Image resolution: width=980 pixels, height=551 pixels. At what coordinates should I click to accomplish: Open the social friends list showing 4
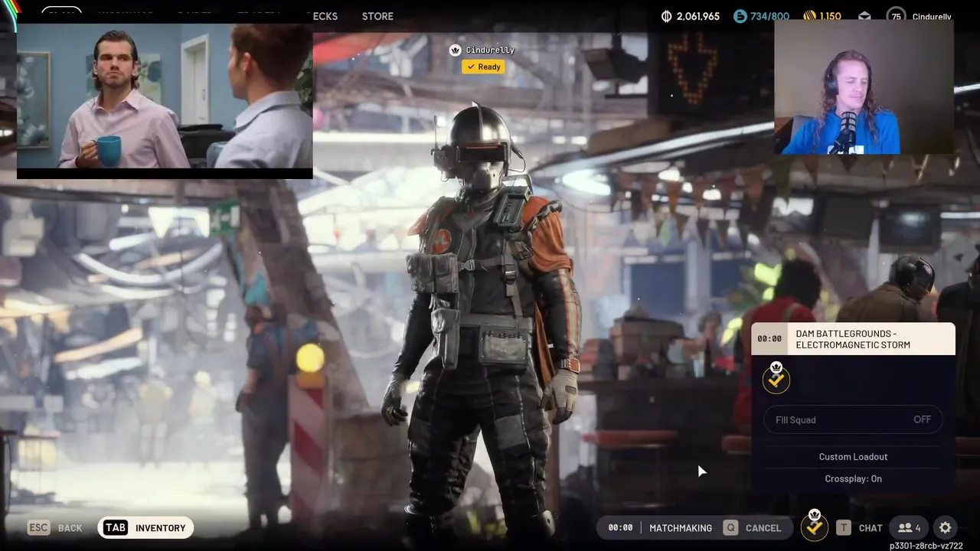point(909,528)
